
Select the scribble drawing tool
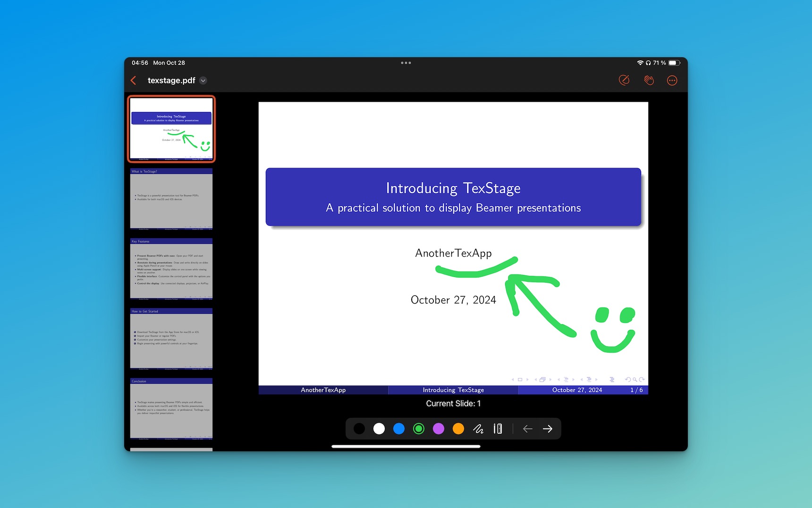pos(478,429)
